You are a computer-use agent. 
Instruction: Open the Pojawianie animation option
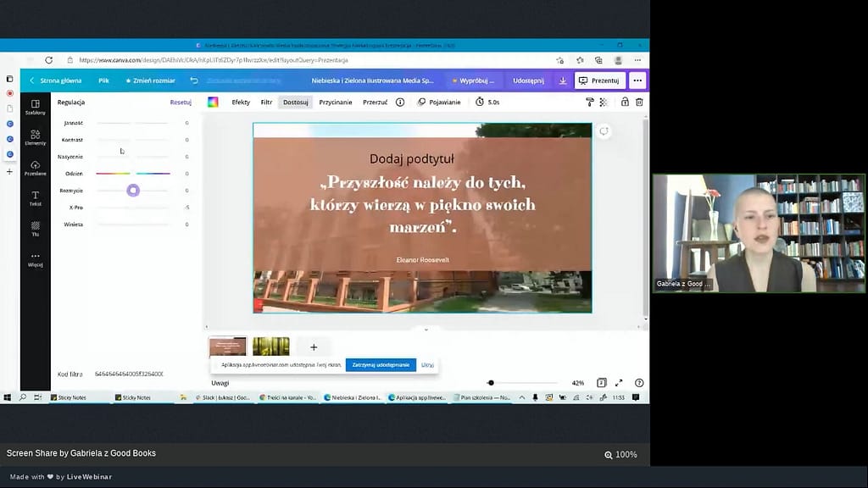pyautogui.click(x=439, y=102)
